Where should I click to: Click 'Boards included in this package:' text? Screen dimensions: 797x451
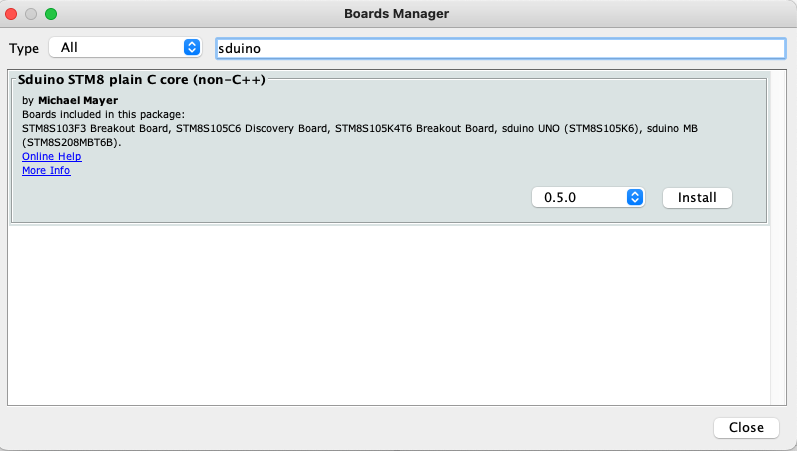click(x=104, y=114)
